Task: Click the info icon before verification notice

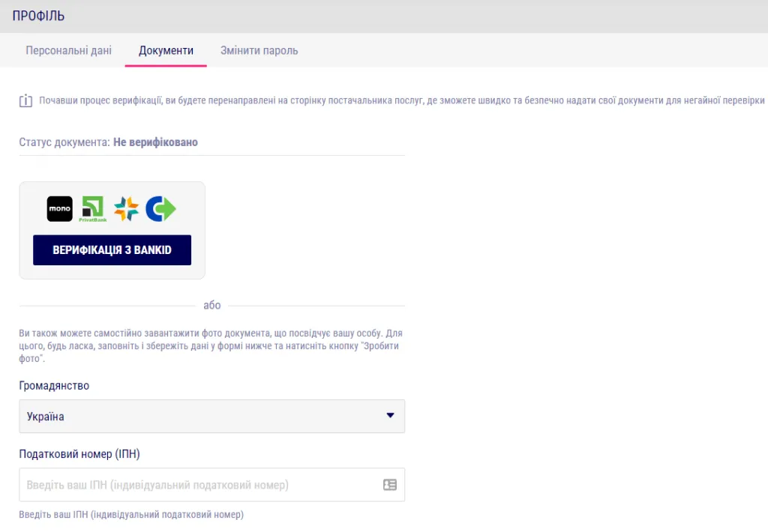Action: point(25,101)
